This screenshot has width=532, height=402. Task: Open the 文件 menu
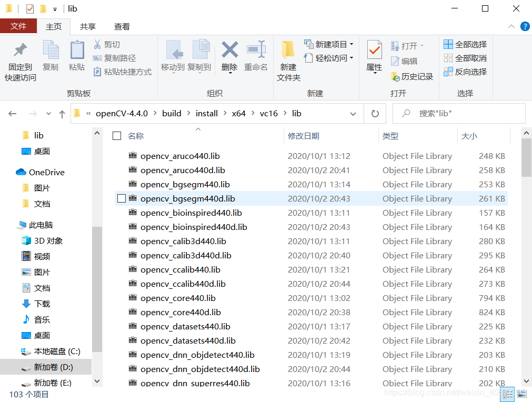coord(18,26)
